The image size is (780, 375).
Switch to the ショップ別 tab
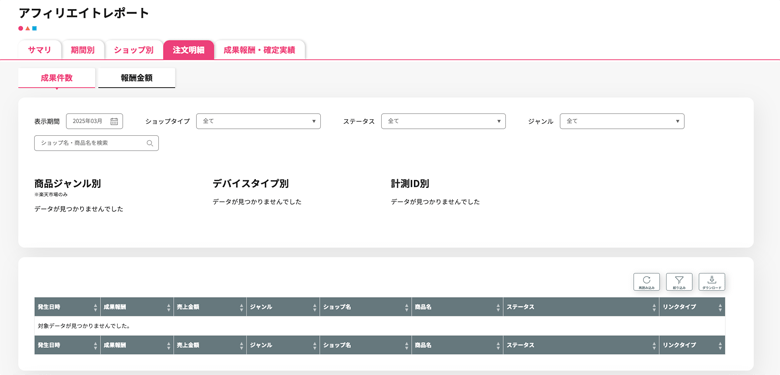coord(133,50)
